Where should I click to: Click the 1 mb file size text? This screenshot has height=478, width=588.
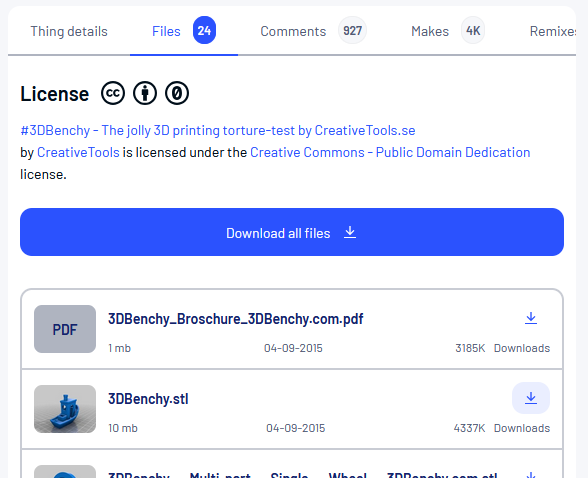120,348
